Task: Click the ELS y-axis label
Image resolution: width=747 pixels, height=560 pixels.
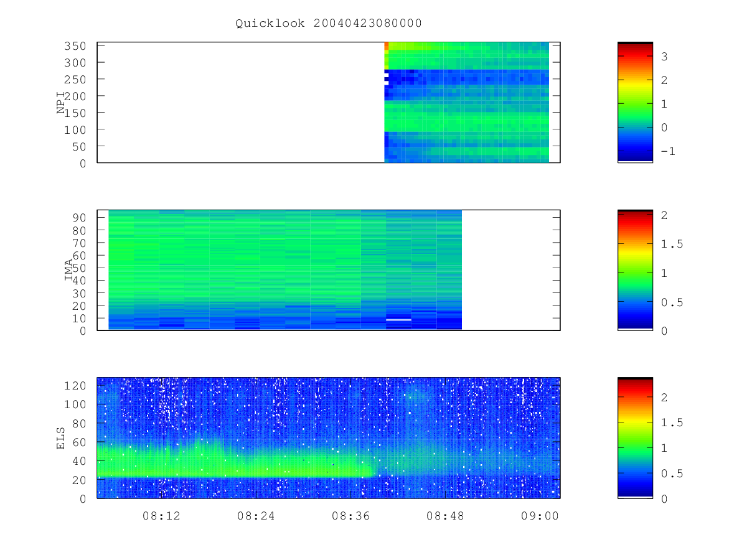Action: click(x=61, y=438)
